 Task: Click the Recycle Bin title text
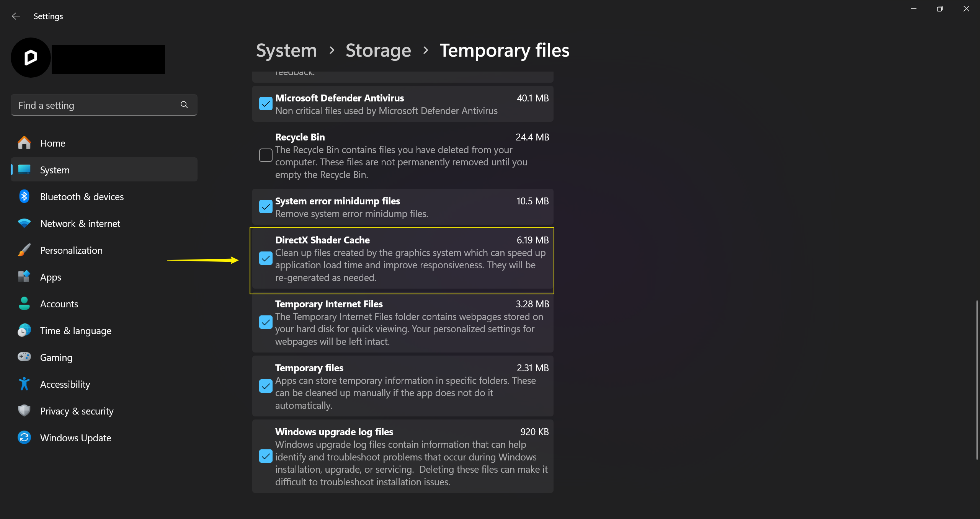(300, 137)
